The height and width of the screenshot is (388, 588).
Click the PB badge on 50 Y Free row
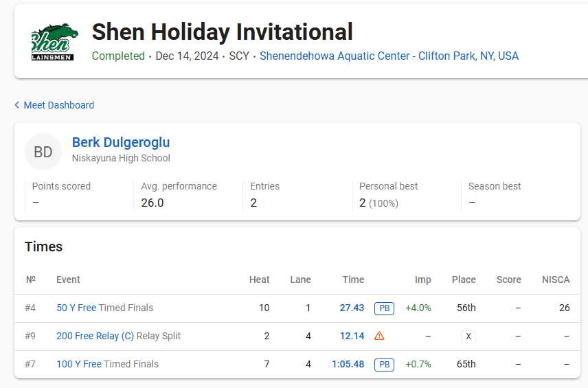[385, 308]
